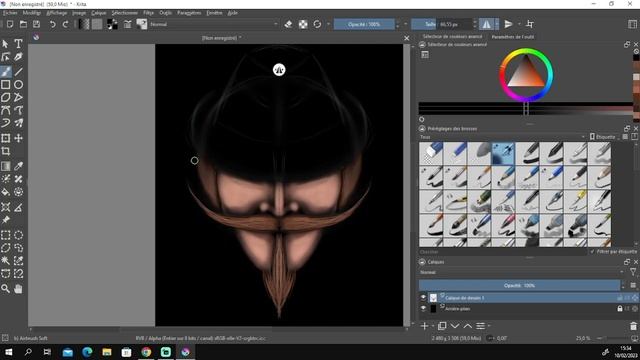Open the brush blending mode dropdown
Image resolution: width=640 pixels, height=360 pixels.
click(x=213, y=24)
